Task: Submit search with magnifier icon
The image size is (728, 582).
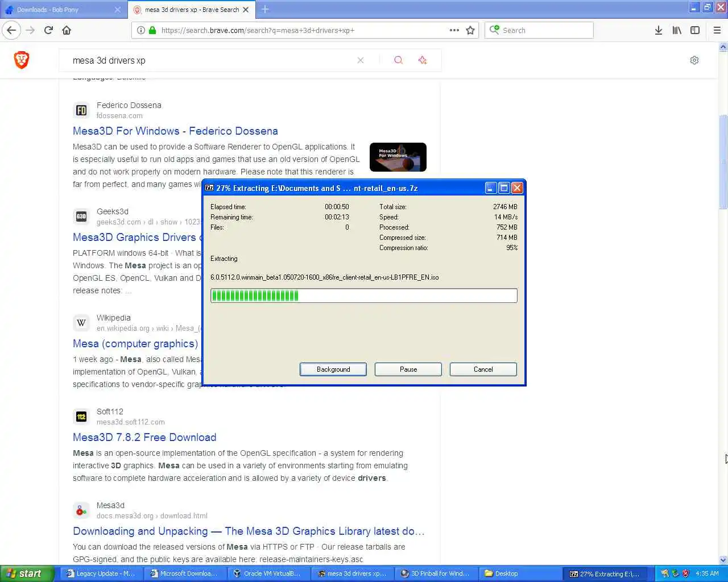Action: point(398,60)
